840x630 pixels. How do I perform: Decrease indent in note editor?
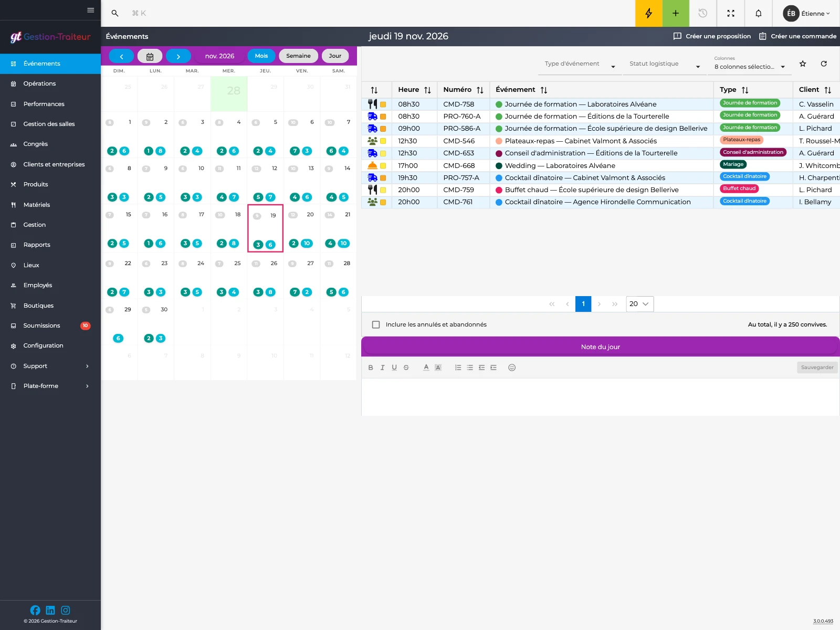click(x=481, y=367)
